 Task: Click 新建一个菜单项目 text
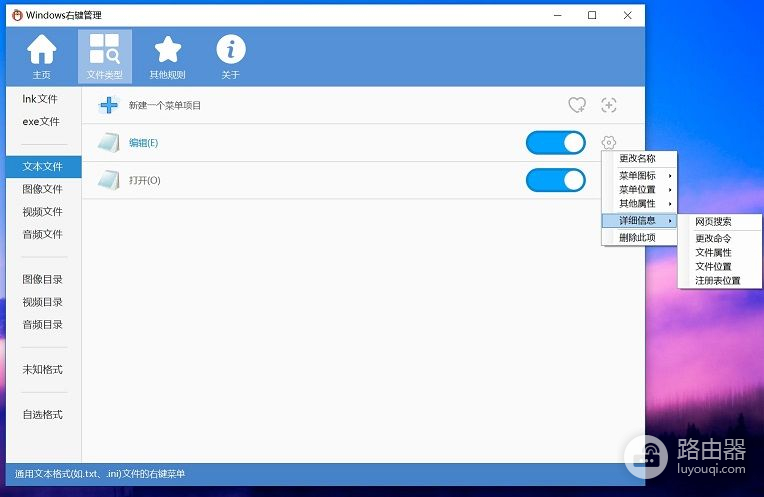pos(165,105)
